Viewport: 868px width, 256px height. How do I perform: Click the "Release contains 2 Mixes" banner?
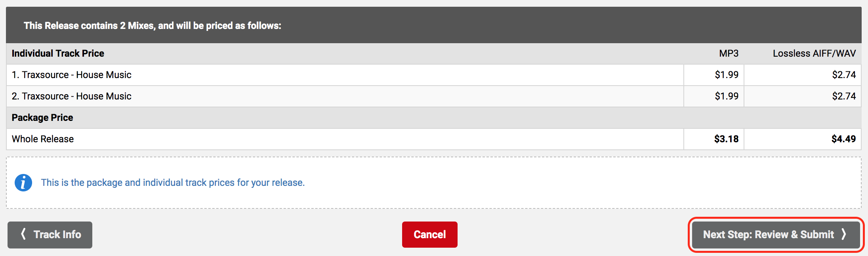pyautogui.click(x=153, y=26)
